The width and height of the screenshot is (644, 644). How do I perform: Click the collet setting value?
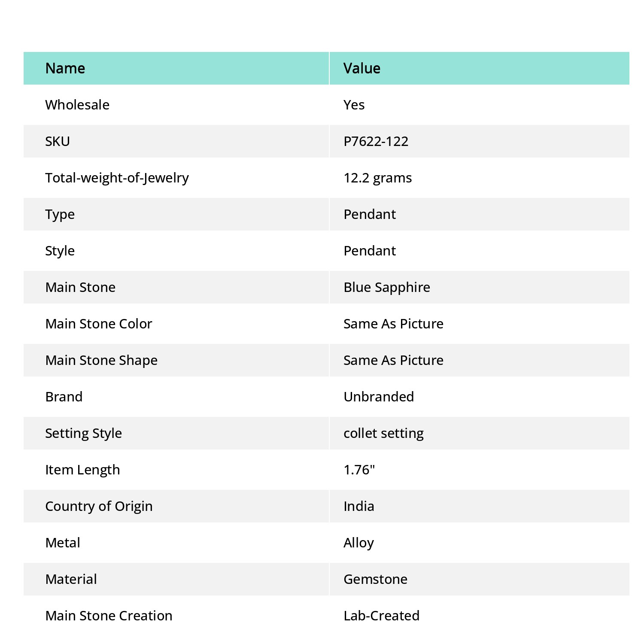384,433
